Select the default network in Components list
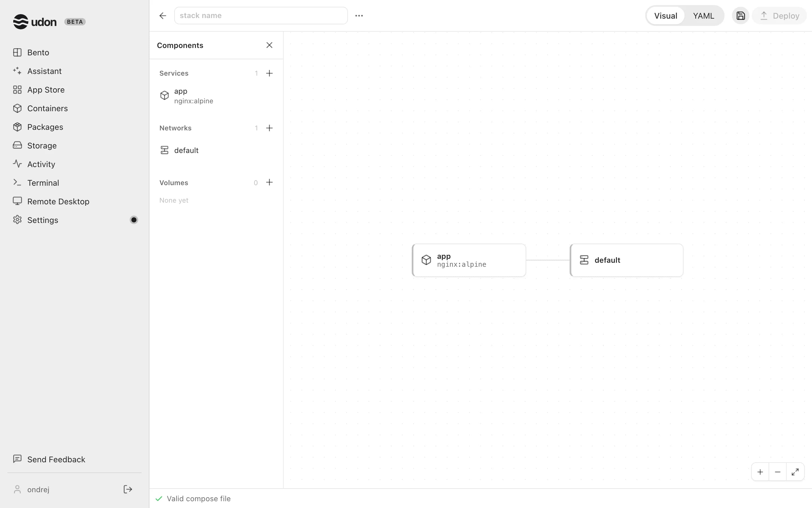The image size is (812, 508). click(216, 150)
